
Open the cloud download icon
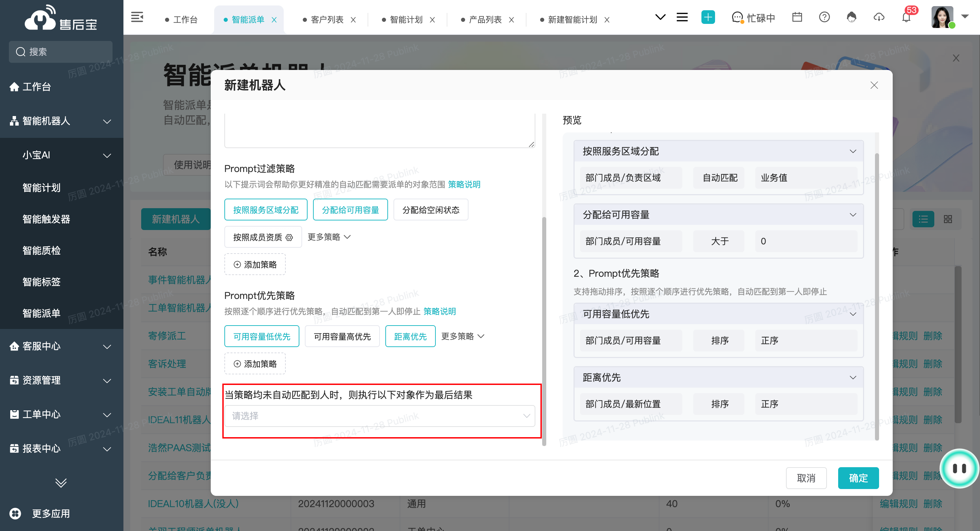tap(879, 17)
